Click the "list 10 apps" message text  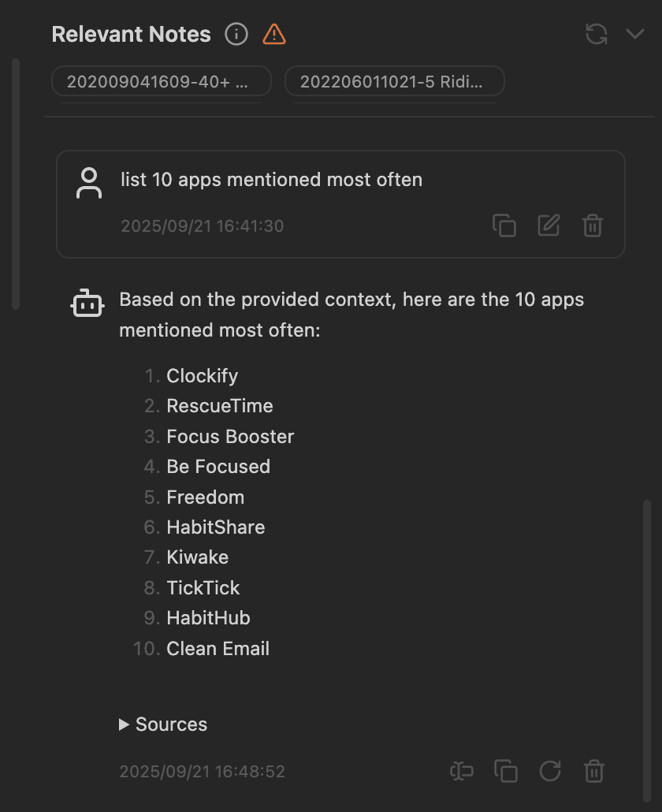[x=271, y=180]
